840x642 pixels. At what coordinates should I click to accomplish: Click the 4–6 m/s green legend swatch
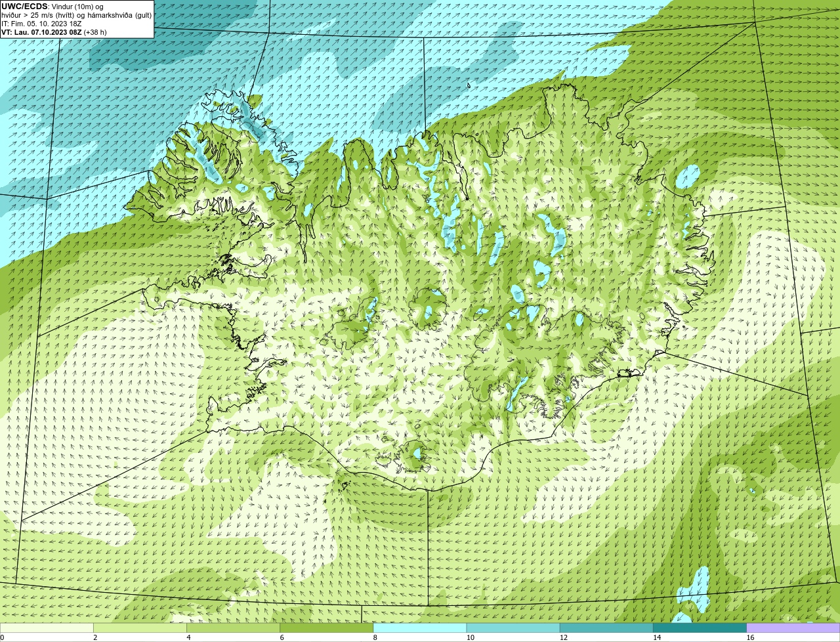[x=233, y=628]
